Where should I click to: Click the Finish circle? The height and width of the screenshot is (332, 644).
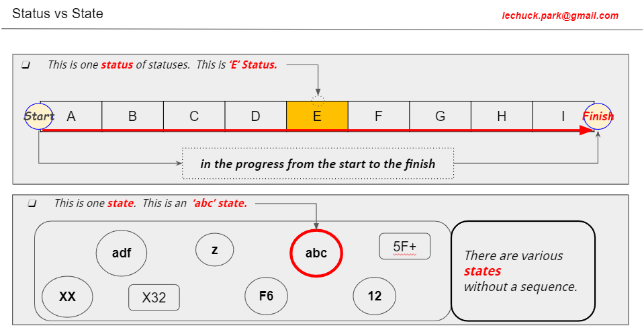coord(598,116)
